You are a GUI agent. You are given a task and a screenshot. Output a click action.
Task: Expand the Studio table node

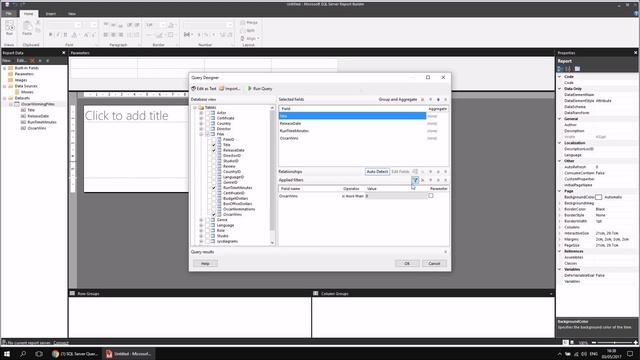(201, 236)
